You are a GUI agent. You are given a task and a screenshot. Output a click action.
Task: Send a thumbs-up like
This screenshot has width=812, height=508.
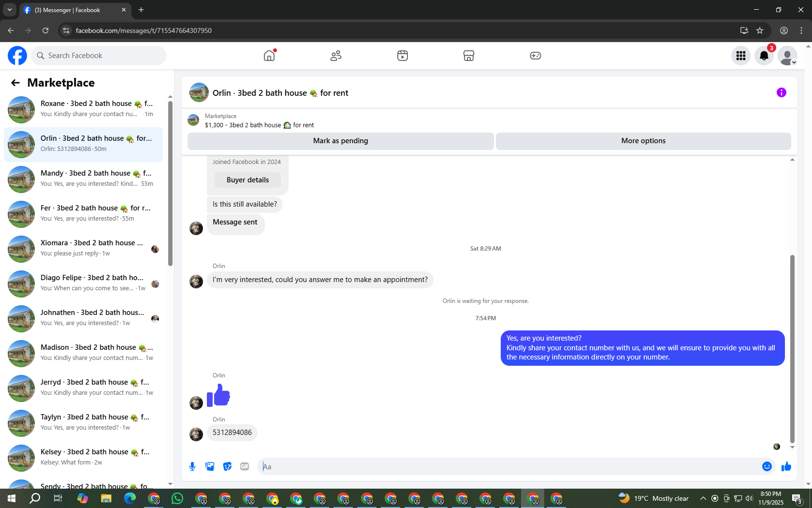[786, 466]
